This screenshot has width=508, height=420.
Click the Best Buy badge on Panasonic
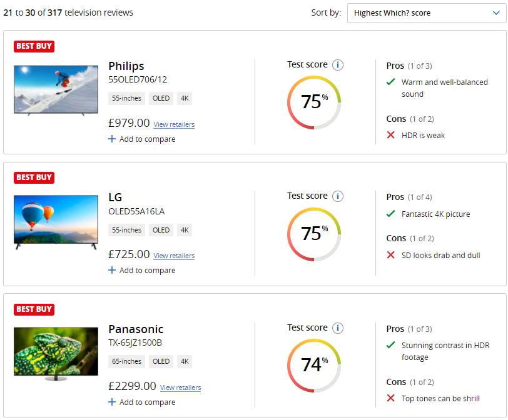(x=34, y=309)
